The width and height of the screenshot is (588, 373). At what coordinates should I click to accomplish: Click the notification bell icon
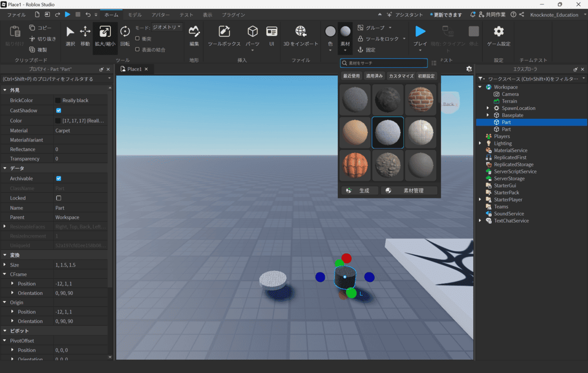pyautogui.click(x=472, y=15)
